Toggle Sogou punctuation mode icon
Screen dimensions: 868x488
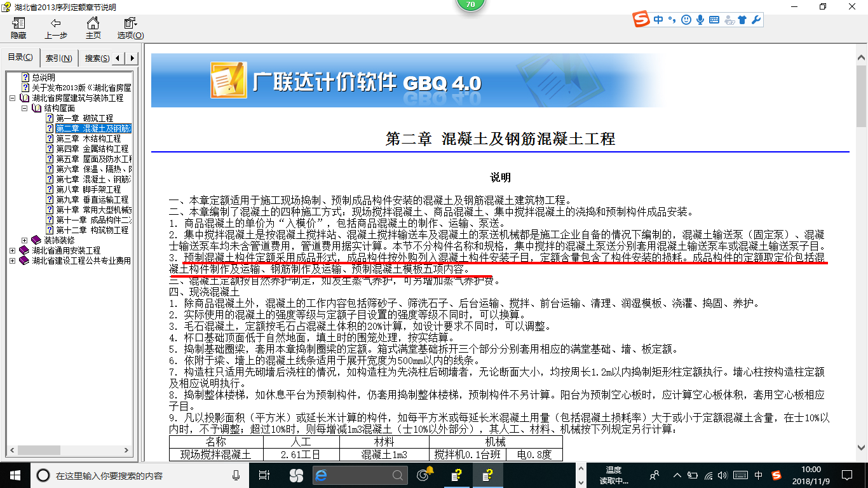672,20
